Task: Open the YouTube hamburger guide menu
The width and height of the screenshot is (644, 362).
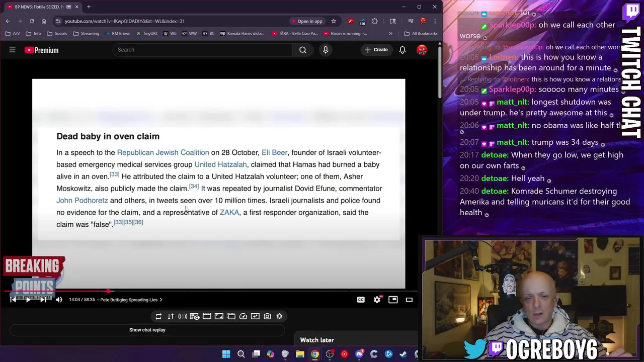Action: (x=13, y=50)
